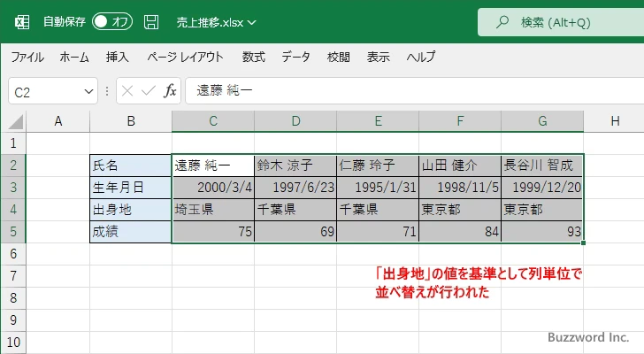Click the cell containing 鈴木 涼子
This screenshot has width=644, height=354.
coord(295,165)
